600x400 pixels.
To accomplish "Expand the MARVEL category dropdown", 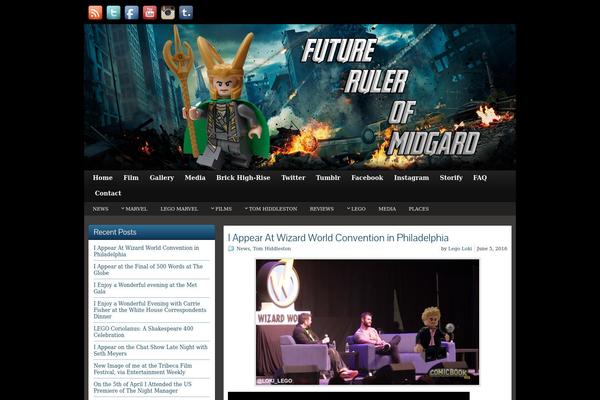I will click(x=134, y=209).
